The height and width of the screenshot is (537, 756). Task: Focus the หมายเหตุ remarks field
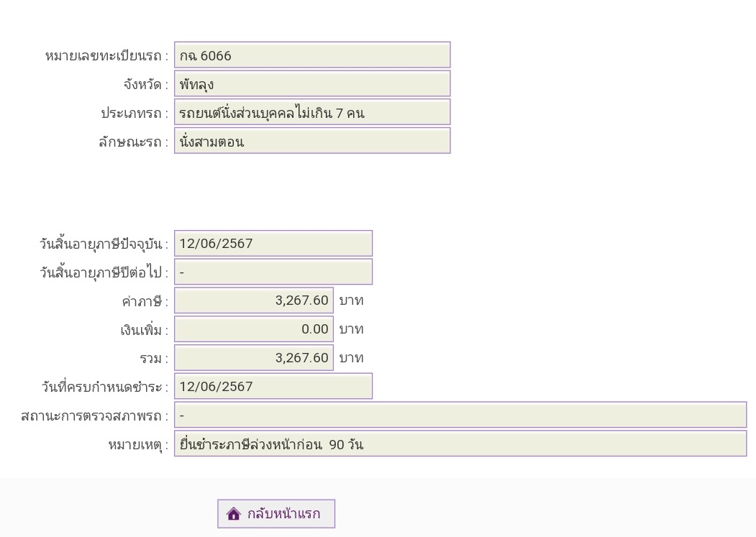(460, 444)
